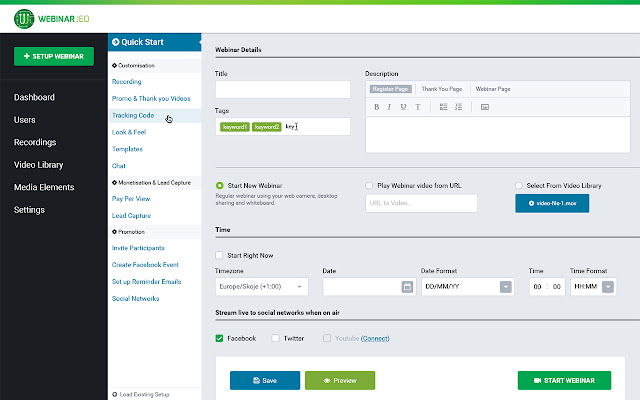Insert an image into description

point(485,107)
